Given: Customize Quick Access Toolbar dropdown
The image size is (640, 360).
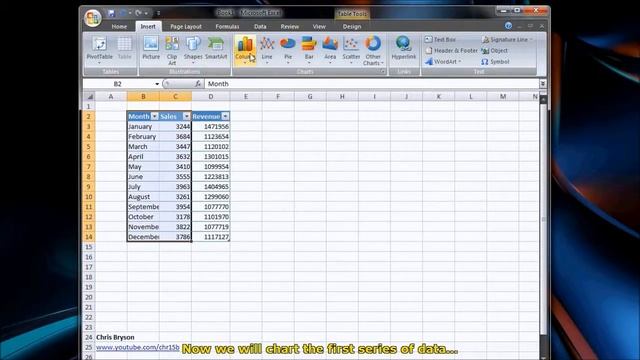Looking at the screenshot, I should point(158,13).
